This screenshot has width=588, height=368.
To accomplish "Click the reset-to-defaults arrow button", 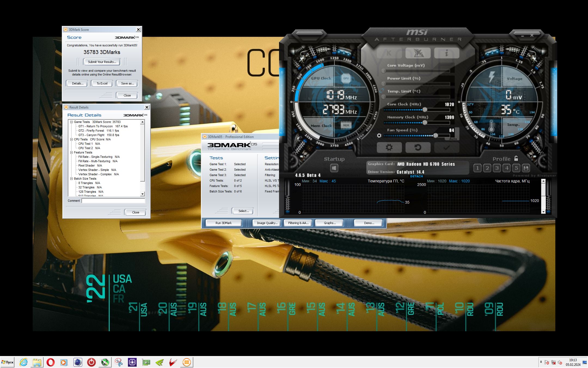I will pos(418,147).
